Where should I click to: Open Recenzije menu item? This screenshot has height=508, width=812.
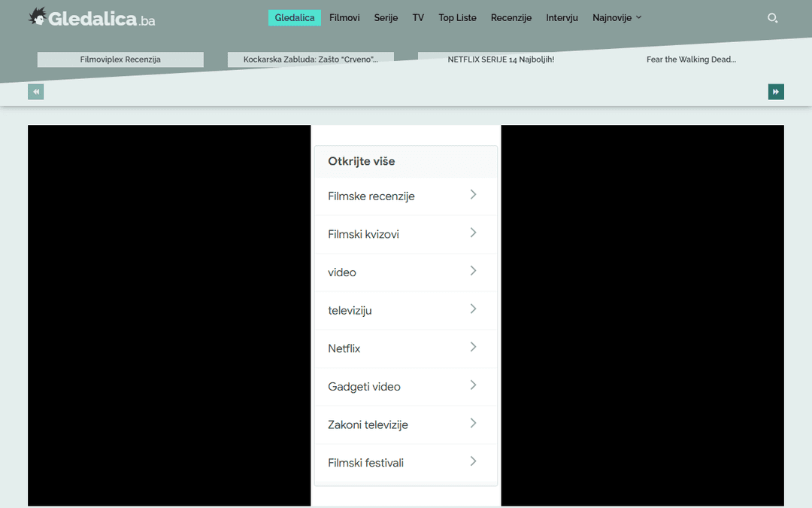point(511,17)
